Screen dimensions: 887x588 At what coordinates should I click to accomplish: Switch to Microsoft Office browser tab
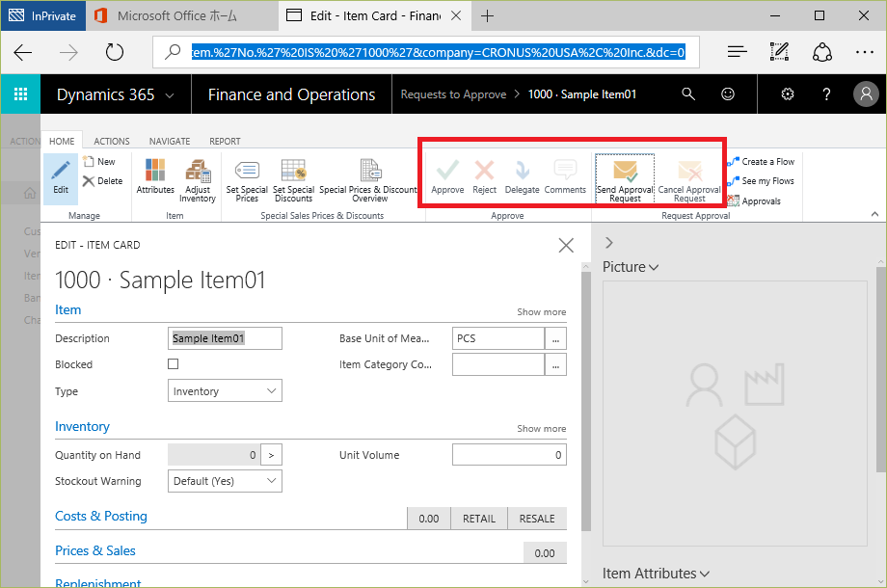[x=182, y=15]
